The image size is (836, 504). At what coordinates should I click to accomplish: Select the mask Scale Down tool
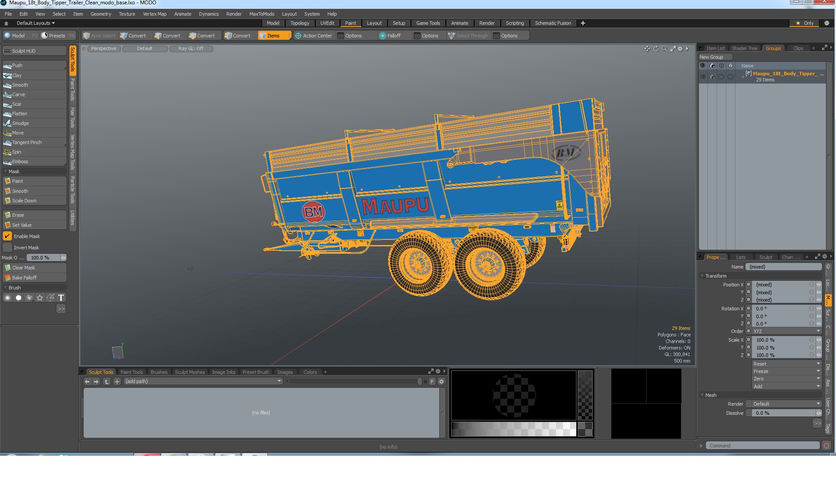pyautogui.click(x=34, y=201)
